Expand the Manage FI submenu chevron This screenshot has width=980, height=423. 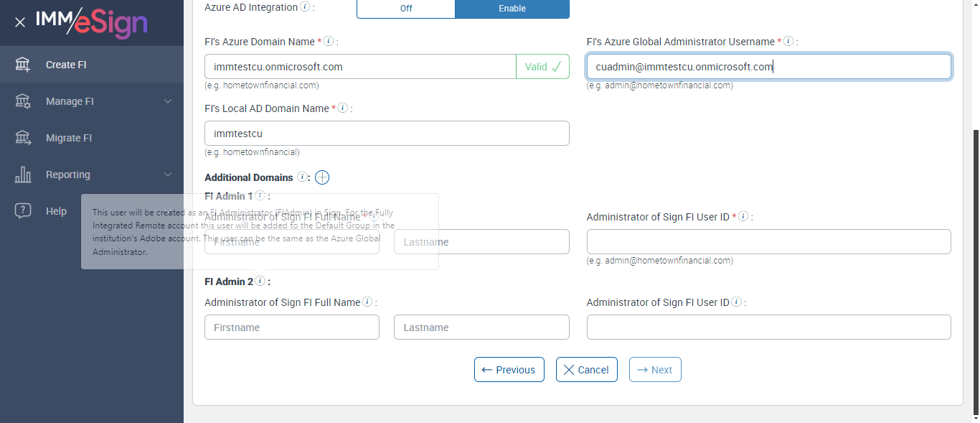(168, 101)
